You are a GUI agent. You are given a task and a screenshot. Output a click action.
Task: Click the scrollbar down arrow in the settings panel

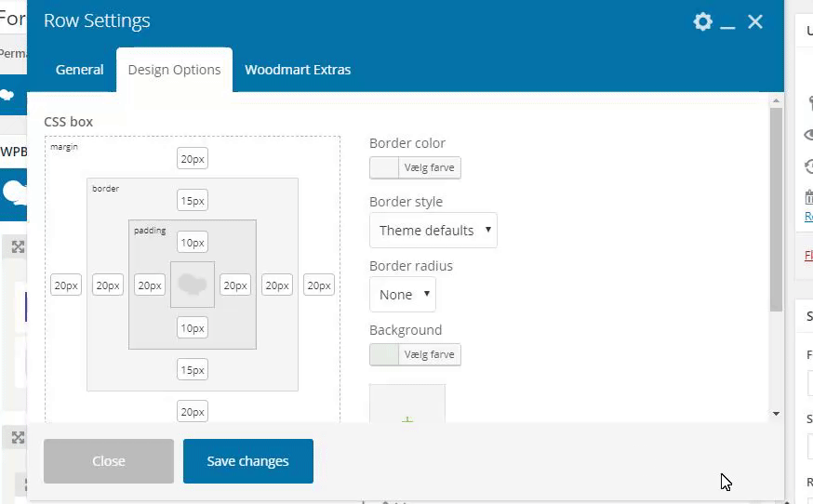coord(776,413)
